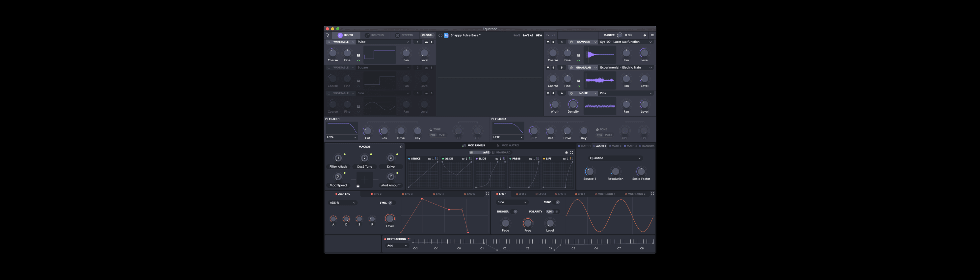The width and height of the screenshot is (980, 280).
Task: Reset macros using the circular arrow icon
Action: 401,147
